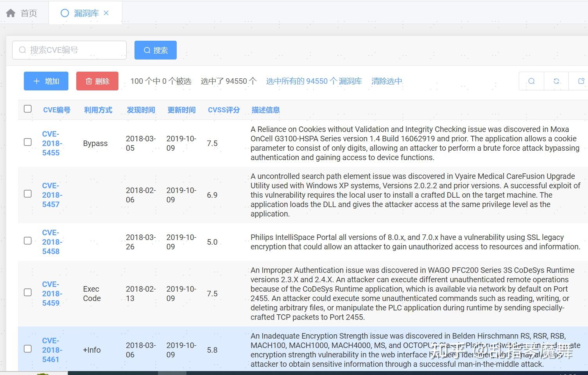This screenshot has height=375, width=588.
Task: Click the magnifier icon on the 搜索 button
Action: coord(147,50)
